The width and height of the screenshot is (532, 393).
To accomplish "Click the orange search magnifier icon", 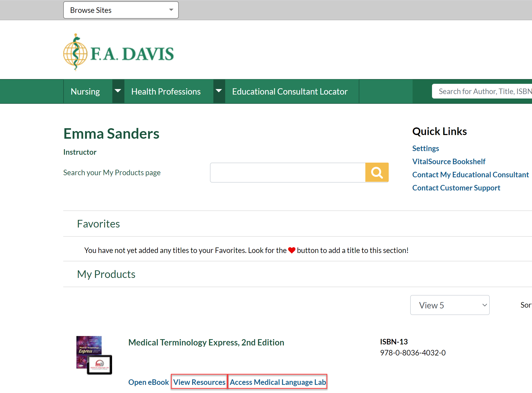I will pos(377,172).
